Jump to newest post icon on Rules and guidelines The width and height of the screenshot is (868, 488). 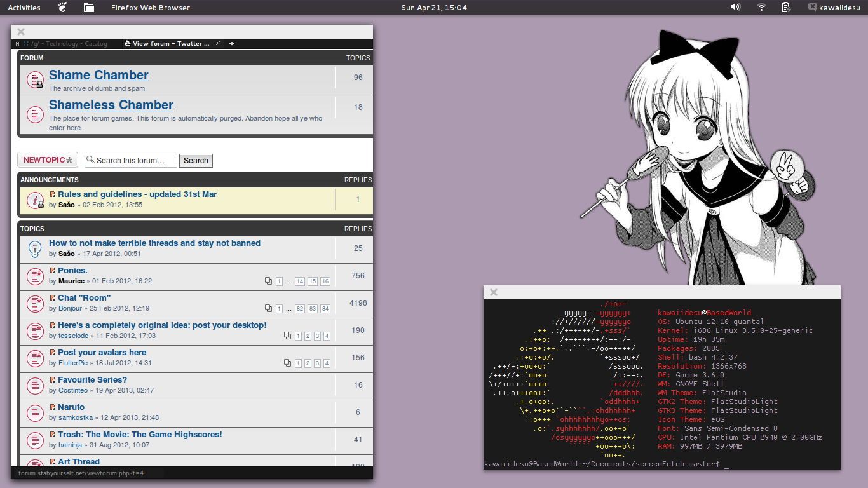tap(53, 194)
